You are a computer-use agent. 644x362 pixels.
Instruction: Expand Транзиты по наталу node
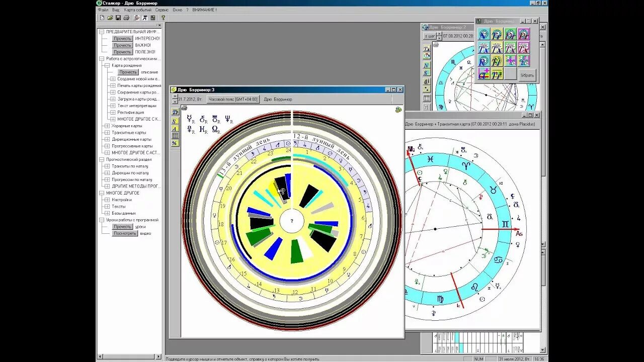(107, 166)
